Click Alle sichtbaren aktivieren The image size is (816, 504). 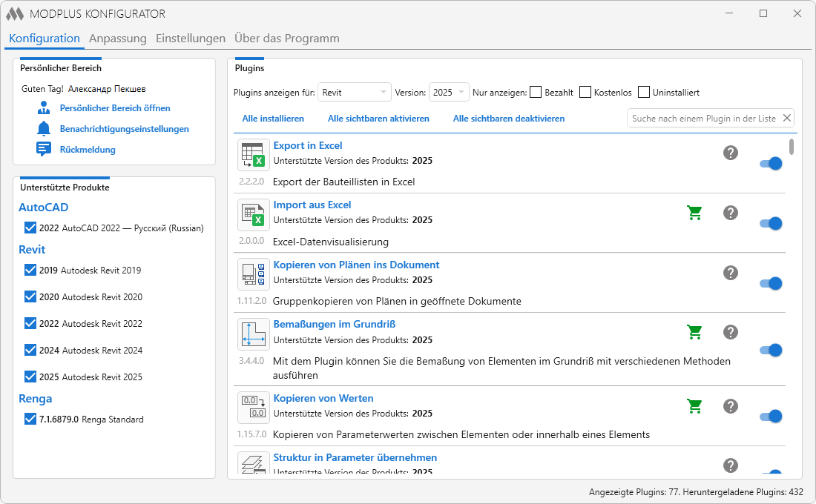(x=378, y=119)
